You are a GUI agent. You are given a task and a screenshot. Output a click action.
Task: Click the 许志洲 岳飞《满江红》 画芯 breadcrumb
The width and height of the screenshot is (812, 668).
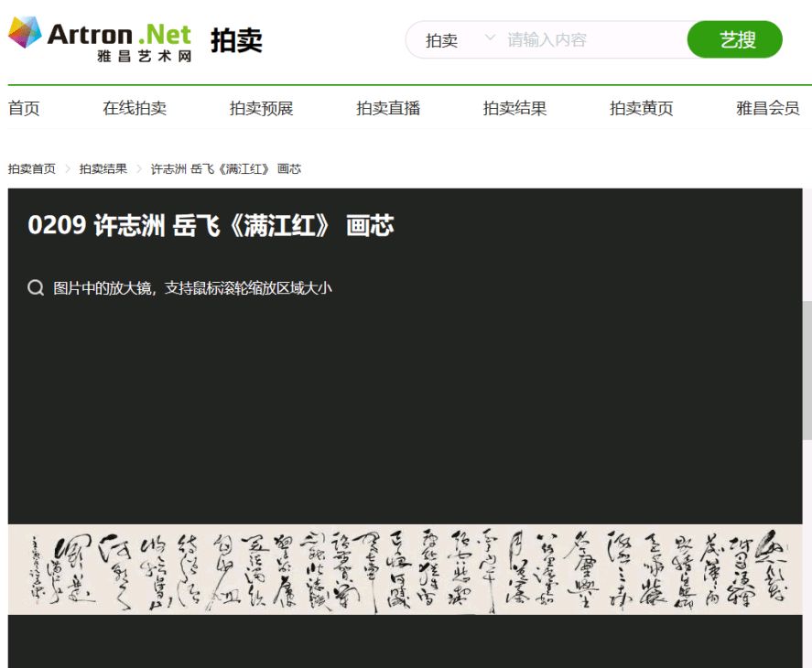pos(226,168)
